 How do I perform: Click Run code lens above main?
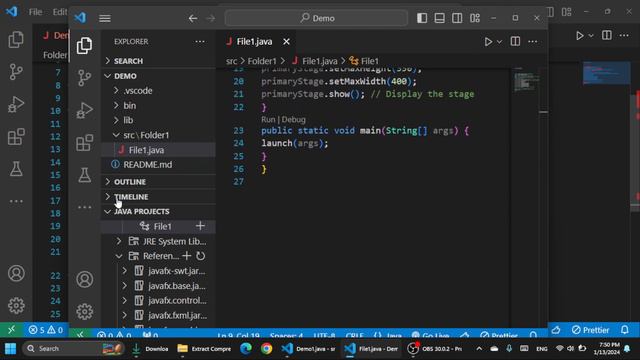click(268, 120)
